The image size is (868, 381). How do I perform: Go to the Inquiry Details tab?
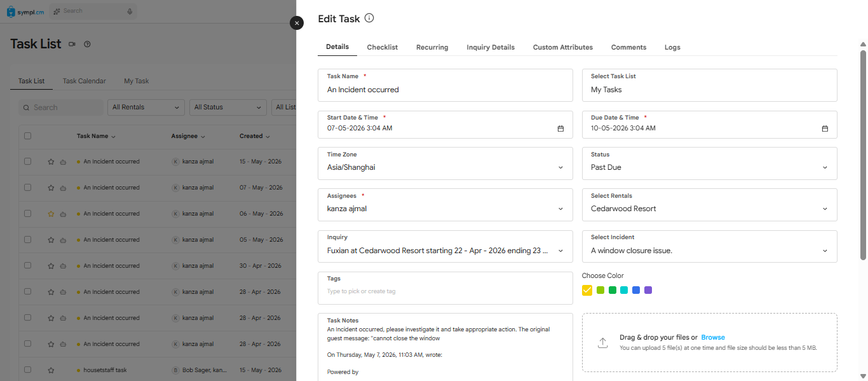[x=491, y=47]
